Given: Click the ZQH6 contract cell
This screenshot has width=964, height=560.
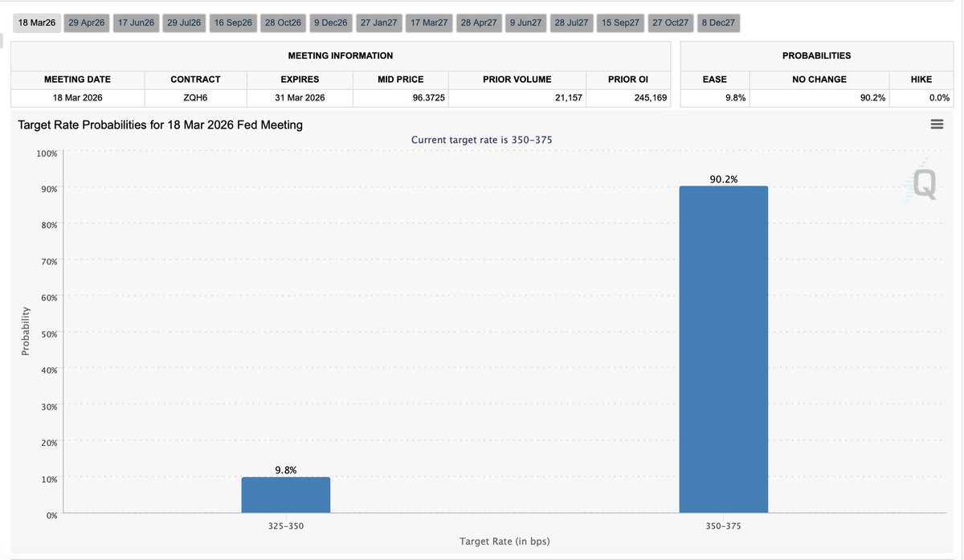Looking at the screenshot, I should (195, 98).
